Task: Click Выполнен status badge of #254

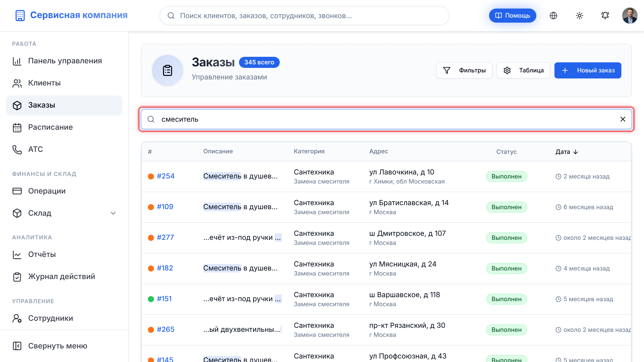Action: [x=506, y=176]
